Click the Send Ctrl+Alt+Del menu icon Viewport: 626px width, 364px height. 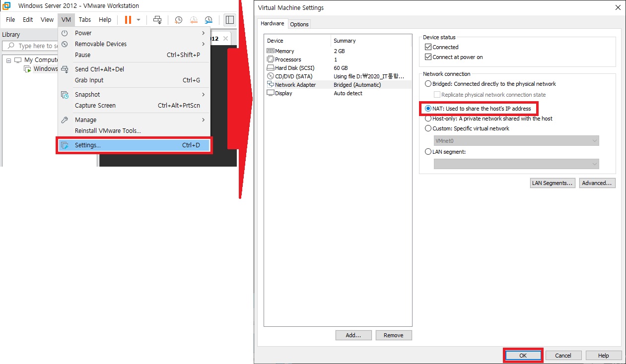65,69
